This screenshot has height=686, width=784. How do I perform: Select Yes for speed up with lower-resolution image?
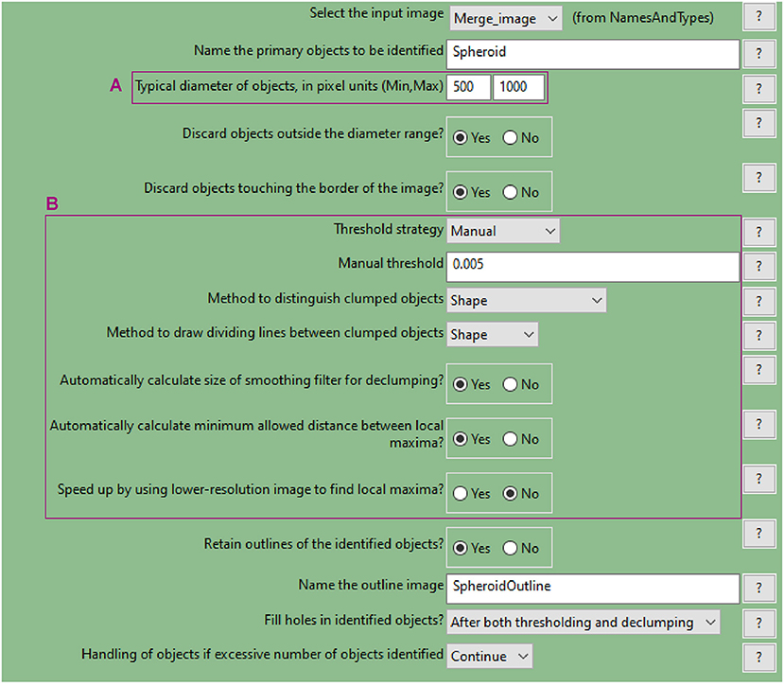pyautogui.click(x=471, y=493)
